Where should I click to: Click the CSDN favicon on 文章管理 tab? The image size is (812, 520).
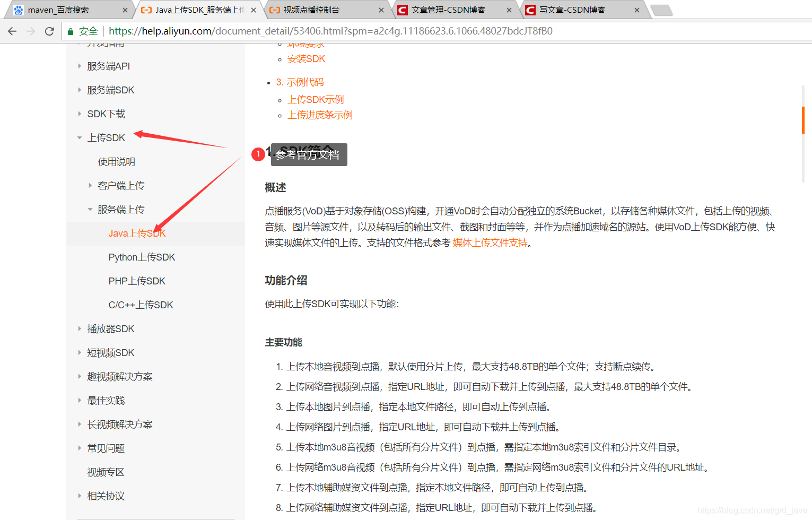pyautogui.click(x=403, y=10)
